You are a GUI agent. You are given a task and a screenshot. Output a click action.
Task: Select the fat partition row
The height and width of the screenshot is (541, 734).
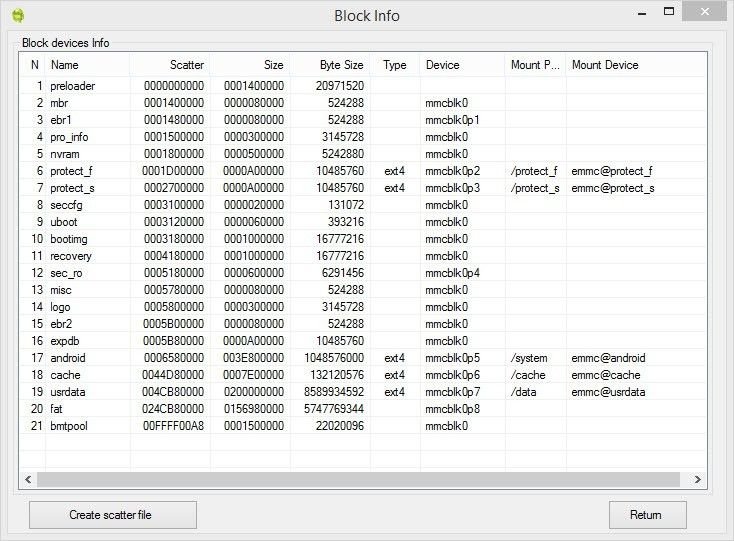click(363, 409)
